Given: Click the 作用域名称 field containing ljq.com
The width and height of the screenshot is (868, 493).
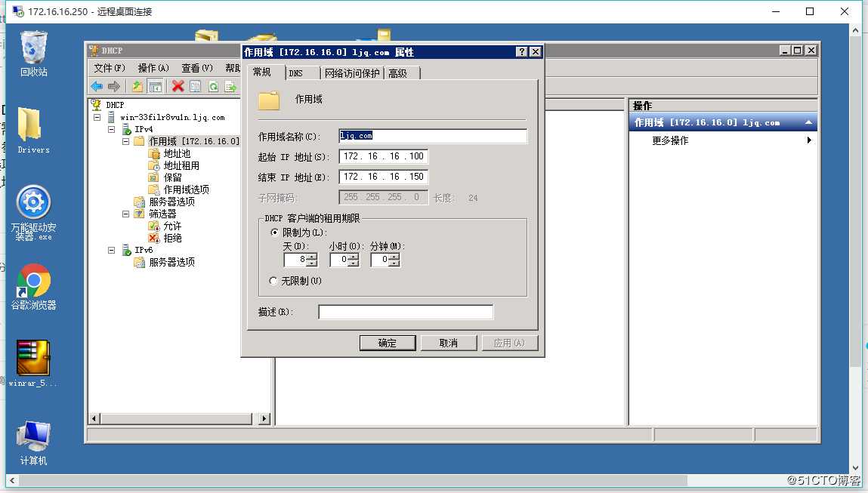Looking at the screenshot, I should coord(433,136).
